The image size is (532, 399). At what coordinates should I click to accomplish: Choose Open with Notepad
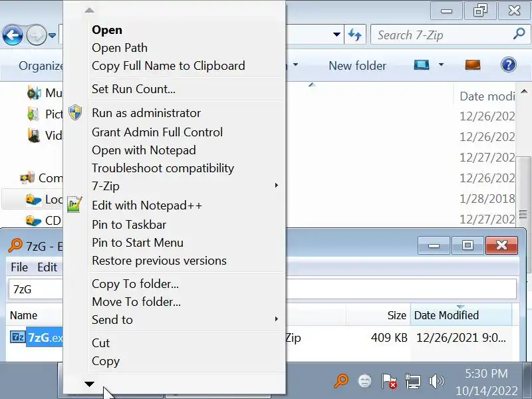[x=144, y=150]
